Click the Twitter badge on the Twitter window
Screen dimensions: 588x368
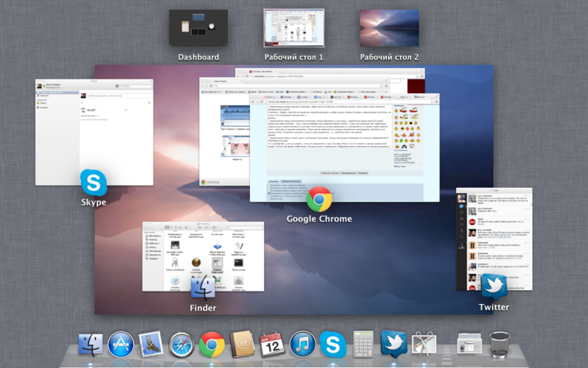pos(494,287)
